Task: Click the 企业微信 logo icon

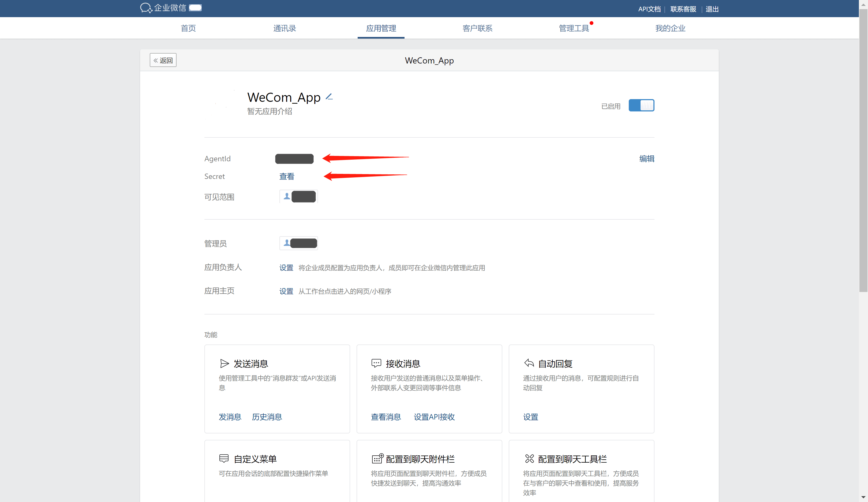Action: tap(146, 8)
